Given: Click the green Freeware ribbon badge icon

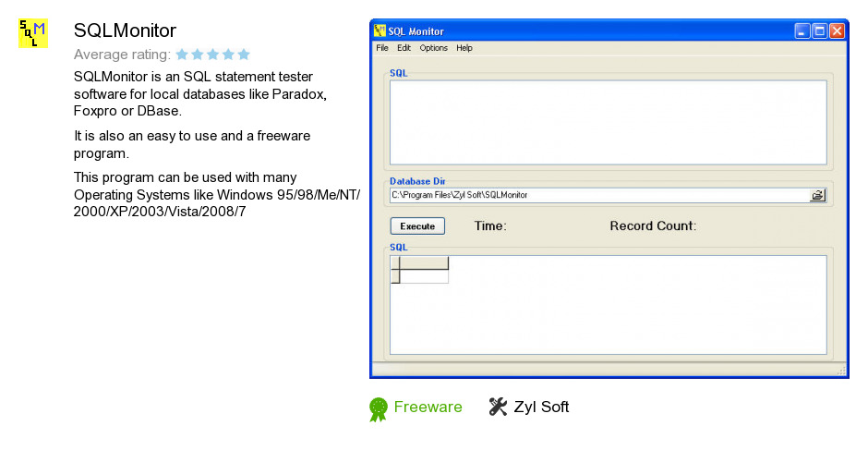Looking at the screenshot, I should [379, 409].
